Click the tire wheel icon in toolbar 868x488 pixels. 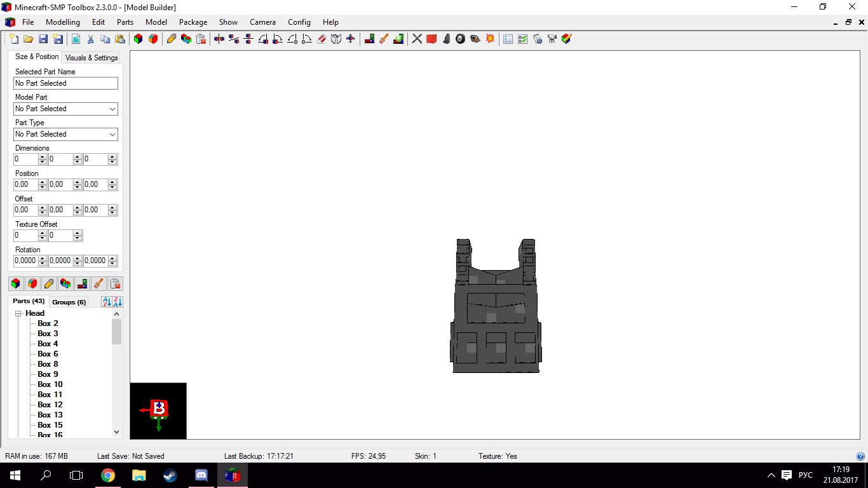tap(461, 39)
